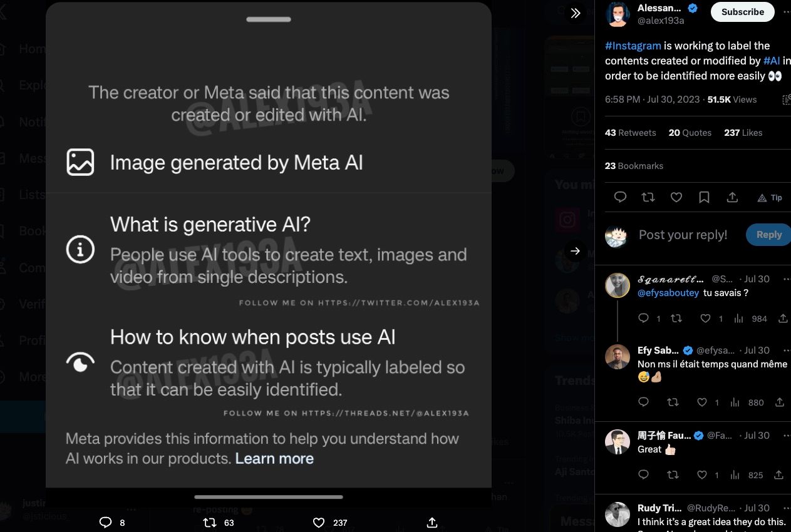Click the reply icon under the main tweet
This screenshot has width=791, height=532.
tap(620, 197)
